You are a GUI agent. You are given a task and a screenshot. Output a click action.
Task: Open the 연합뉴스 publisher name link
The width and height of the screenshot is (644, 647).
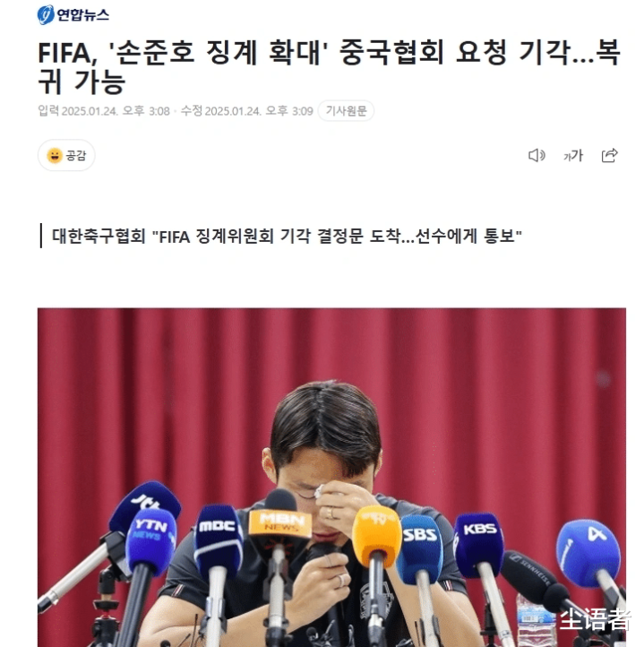pos(83,15)
